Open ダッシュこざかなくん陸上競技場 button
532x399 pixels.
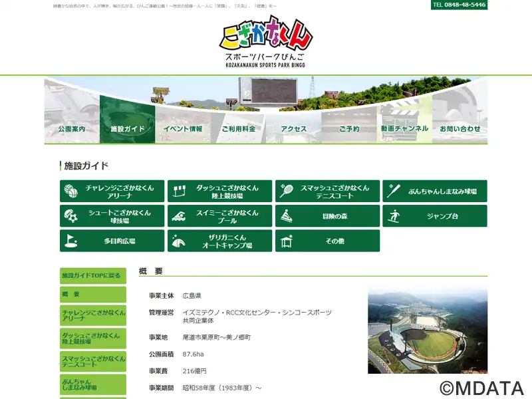(x=220, y=191)
